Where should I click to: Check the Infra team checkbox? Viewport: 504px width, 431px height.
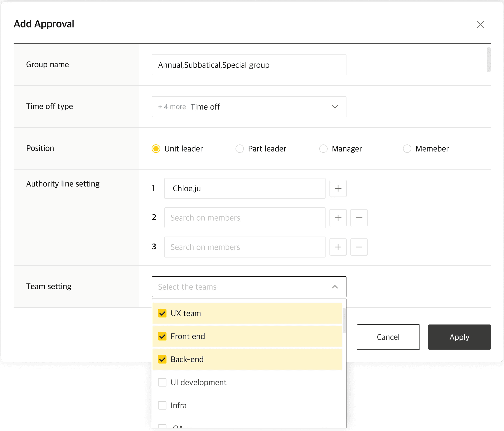point(162,405)
